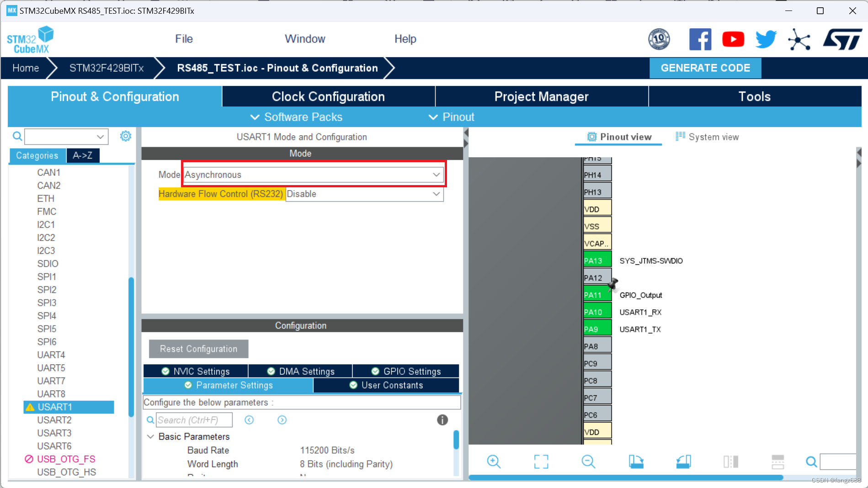
Task: Switch to Project Manager tab
Action: coord(542,96)
